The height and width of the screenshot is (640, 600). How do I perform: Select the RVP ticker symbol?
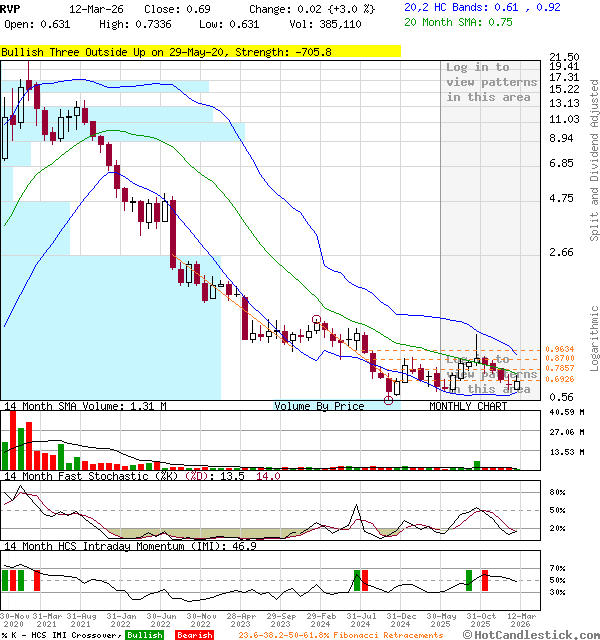click(x=13, y=7)
